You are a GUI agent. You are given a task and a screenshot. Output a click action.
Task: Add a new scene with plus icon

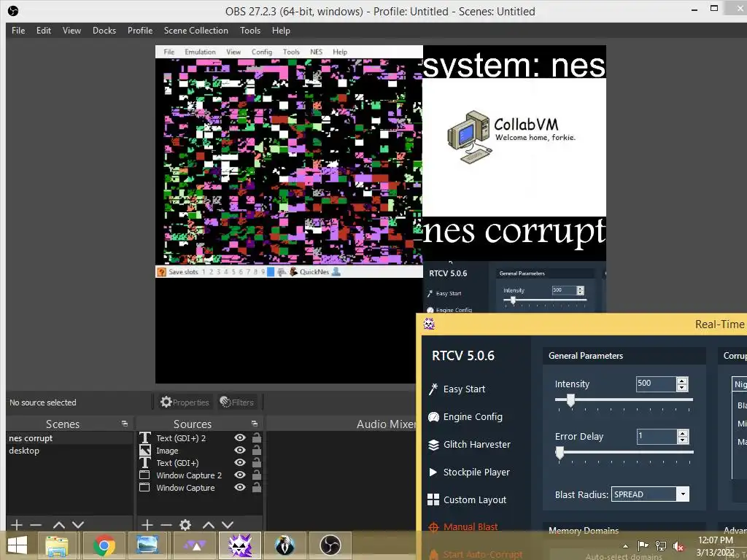(17, 525)
